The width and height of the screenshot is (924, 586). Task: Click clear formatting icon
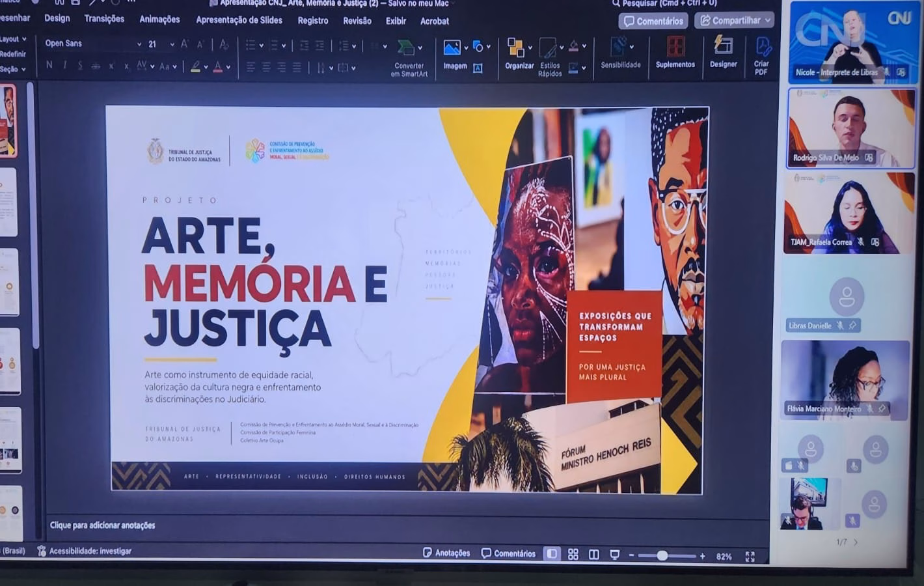click(x=224, y=44)
